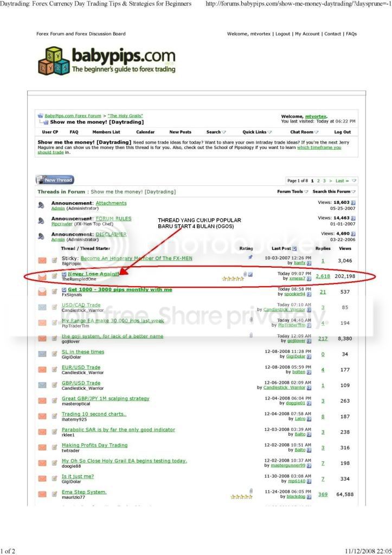Open the Search dropdown in navbar
Screen dimensions: 392x555
click(x=216, y=132)
